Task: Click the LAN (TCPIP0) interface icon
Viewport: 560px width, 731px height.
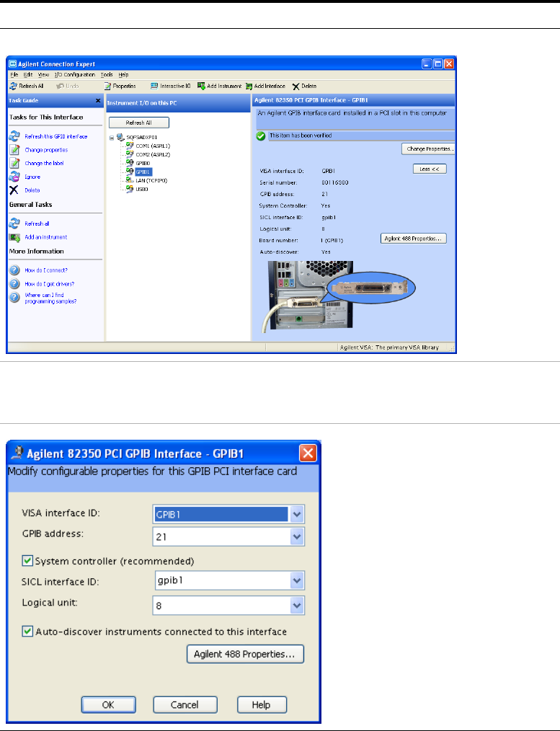Action: coord(130,180)
